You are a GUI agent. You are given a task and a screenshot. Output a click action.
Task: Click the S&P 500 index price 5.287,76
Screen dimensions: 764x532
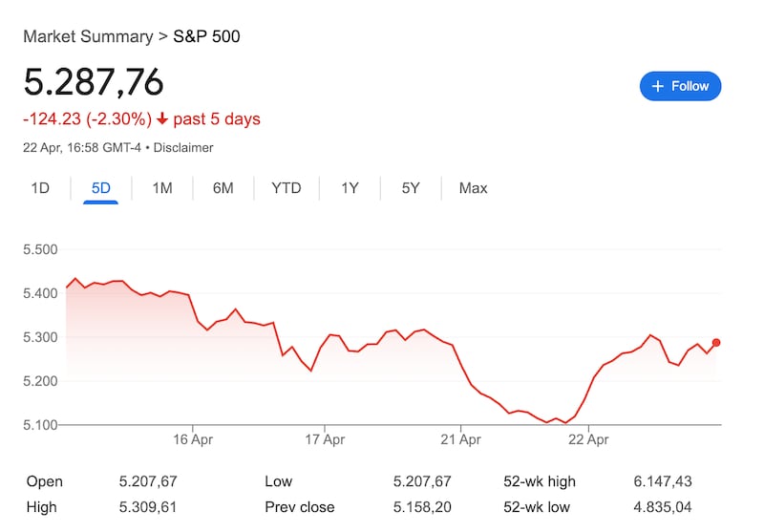[94, 82]
